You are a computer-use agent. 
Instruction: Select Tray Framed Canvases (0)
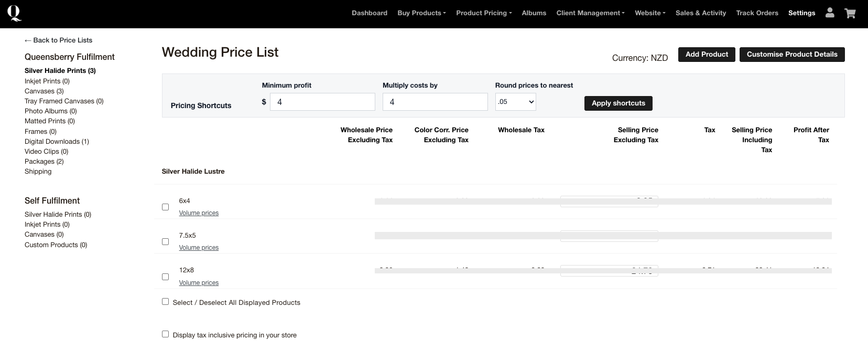[64, 101]
